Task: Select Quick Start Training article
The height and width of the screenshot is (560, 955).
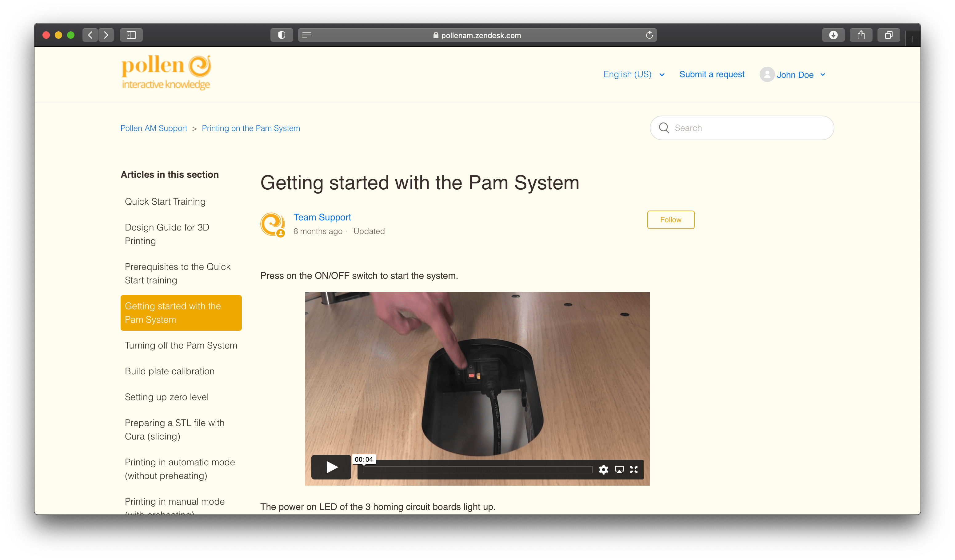Action: (166, 201)
